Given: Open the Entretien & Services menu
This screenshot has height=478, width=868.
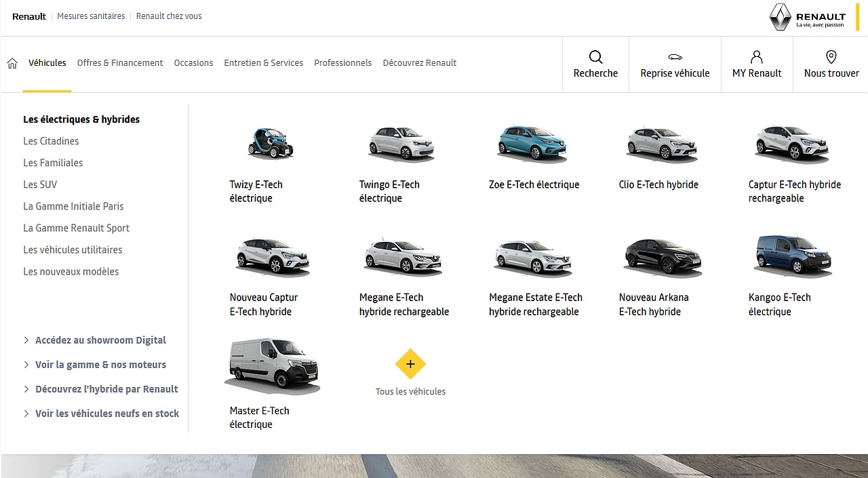Looking at the screenshot, I should tap(264, 63).
